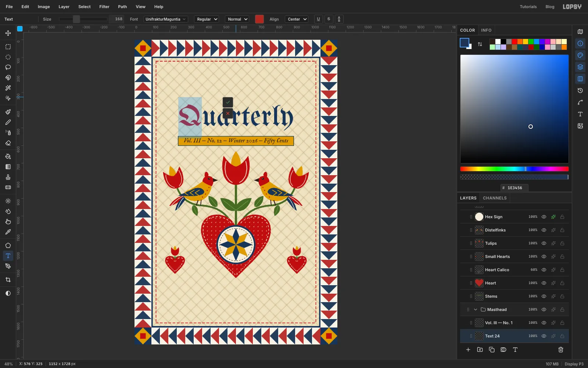Toggle strikethrough text formatting
This screenshot has height=368, width=588.
pos(329,19)
